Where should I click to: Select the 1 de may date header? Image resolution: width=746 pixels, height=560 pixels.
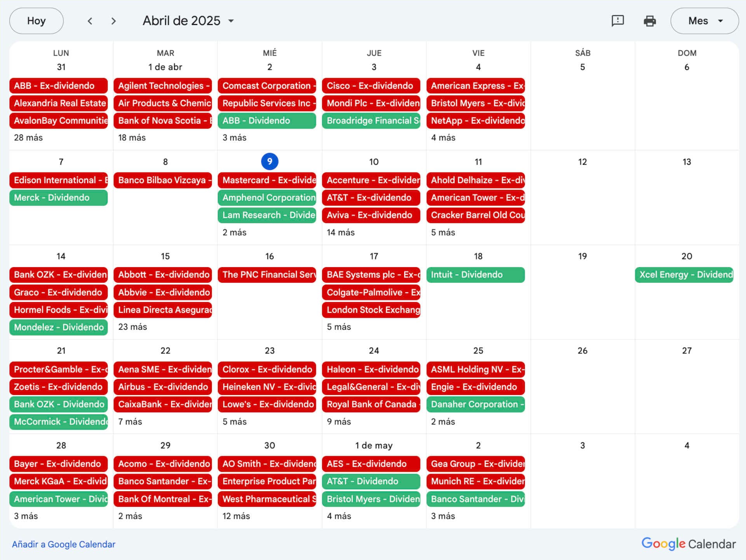tap(374, 445)
